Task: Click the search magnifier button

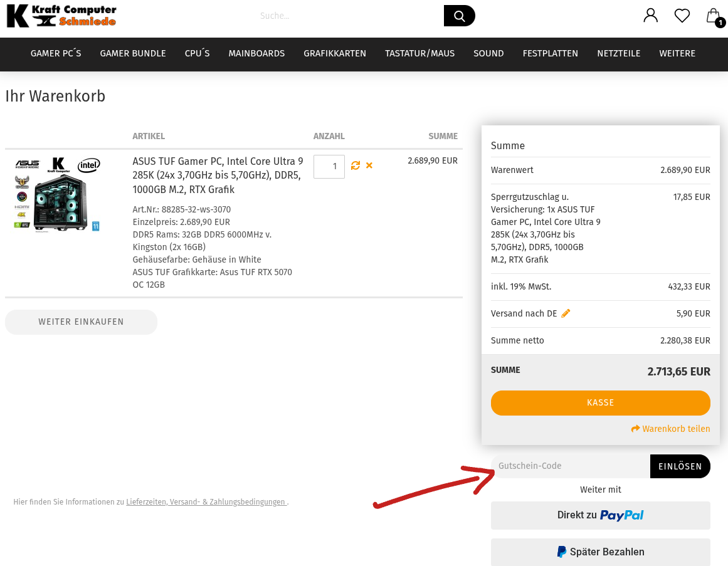Action: 459,16
